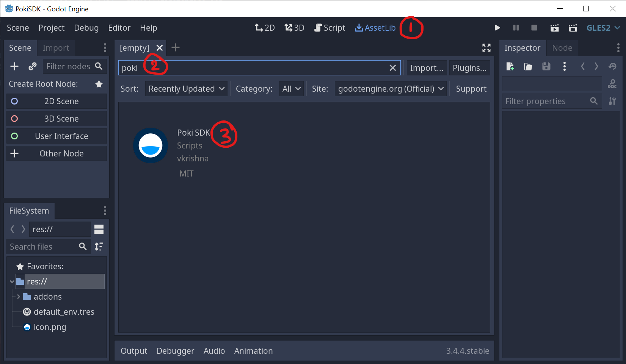The height and width of the screenshot is (364, 626).
Task: Select default_env.tres file
Action: pyautogui.click(x=64, y=312)
